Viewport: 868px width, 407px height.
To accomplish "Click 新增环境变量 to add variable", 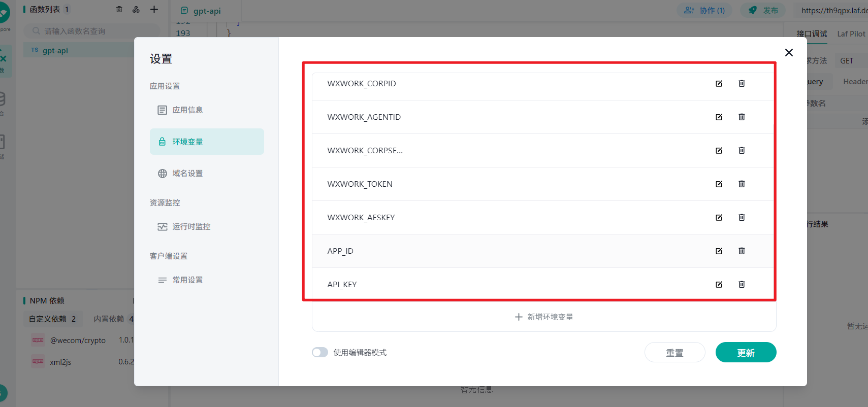I will [544, 317].
